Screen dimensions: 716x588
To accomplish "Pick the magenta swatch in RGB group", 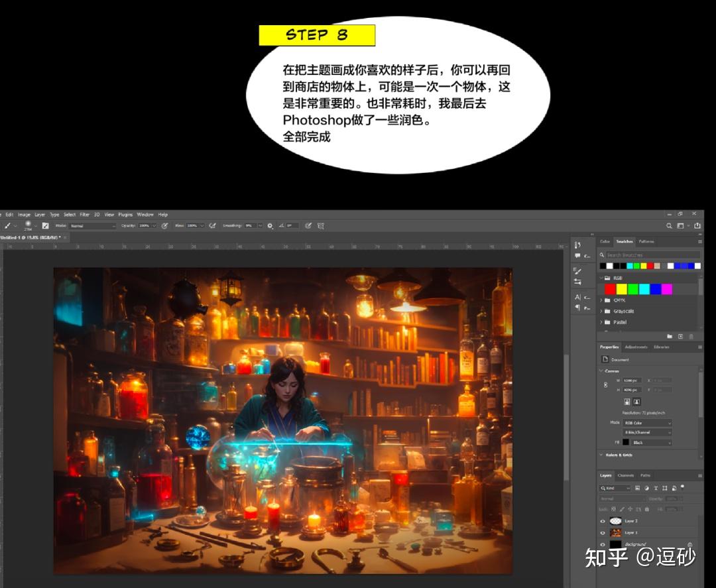I will click(x=667, y=289).
